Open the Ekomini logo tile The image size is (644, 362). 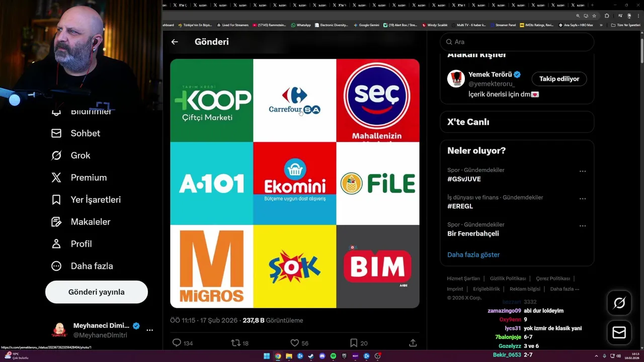tap(294, 184)
